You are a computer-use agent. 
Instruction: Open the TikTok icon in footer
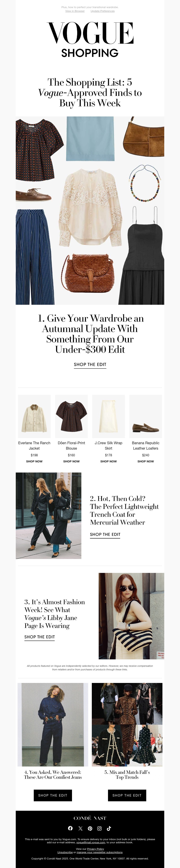pos(109,828)
